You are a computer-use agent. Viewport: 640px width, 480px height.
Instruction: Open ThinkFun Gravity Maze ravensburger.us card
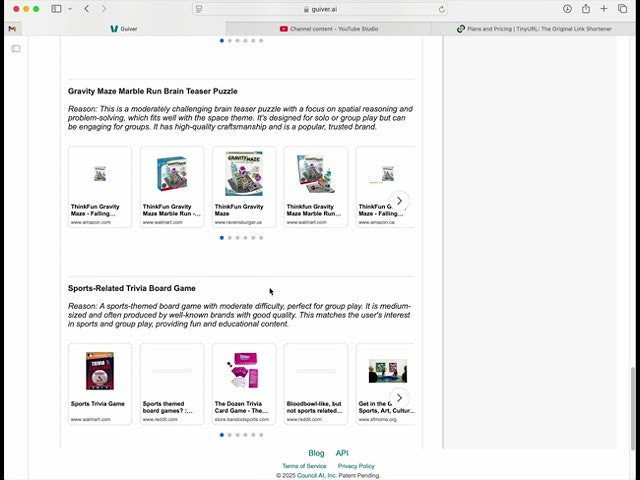(244, 187)
